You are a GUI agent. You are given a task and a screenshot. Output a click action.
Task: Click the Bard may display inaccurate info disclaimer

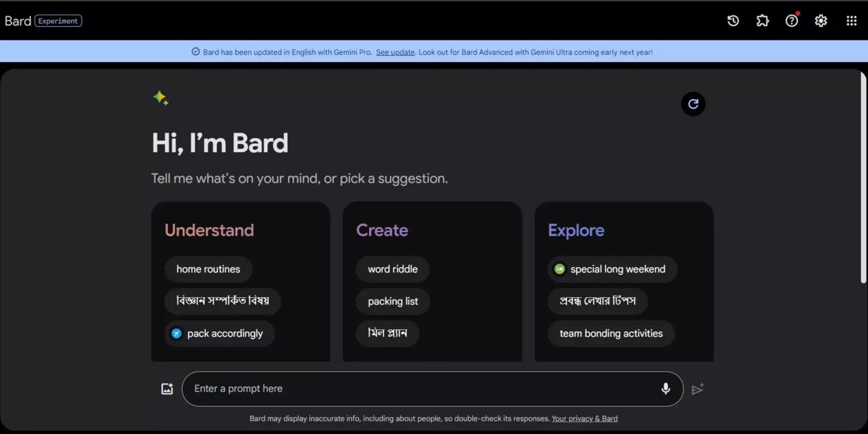coord(399,418)
